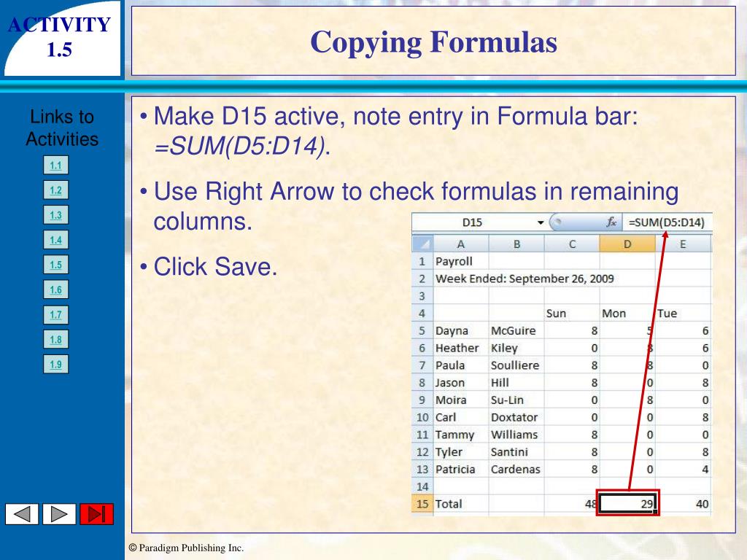Select the highlighted row 15 header
This screenshot has width=747, height=560.
coord(422,504)
